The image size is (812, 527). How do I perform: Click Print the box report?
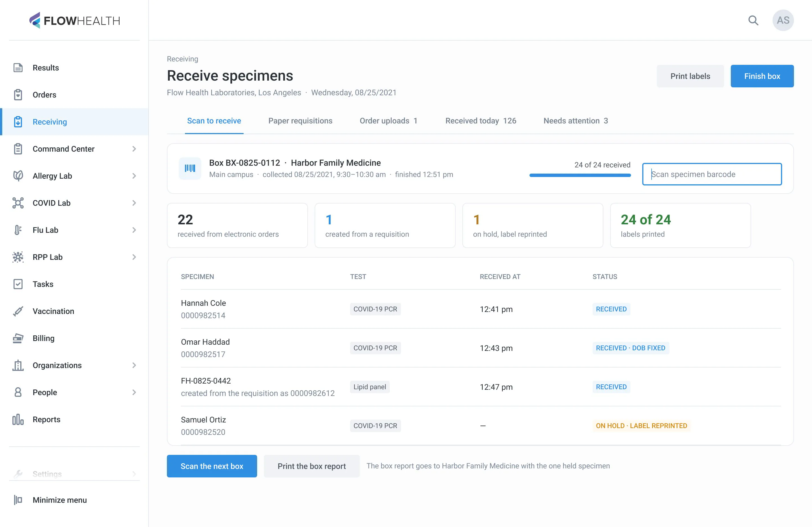tap(312, 466)
